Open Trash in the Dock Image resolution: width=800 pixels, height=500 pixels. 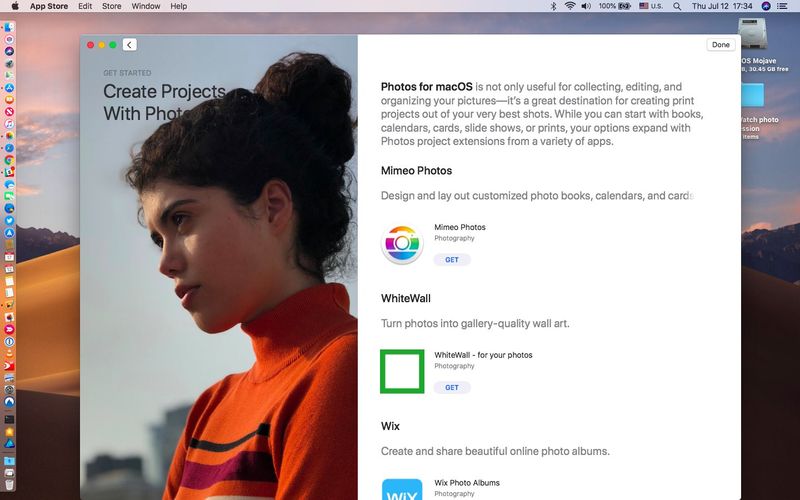(9, 484)
